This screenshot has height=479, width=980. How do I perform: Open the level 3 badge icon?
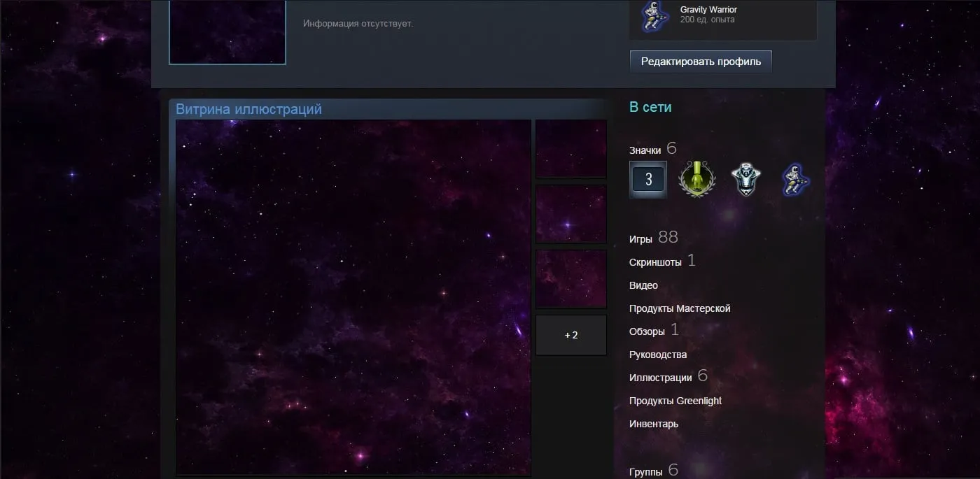coord(648,180)
